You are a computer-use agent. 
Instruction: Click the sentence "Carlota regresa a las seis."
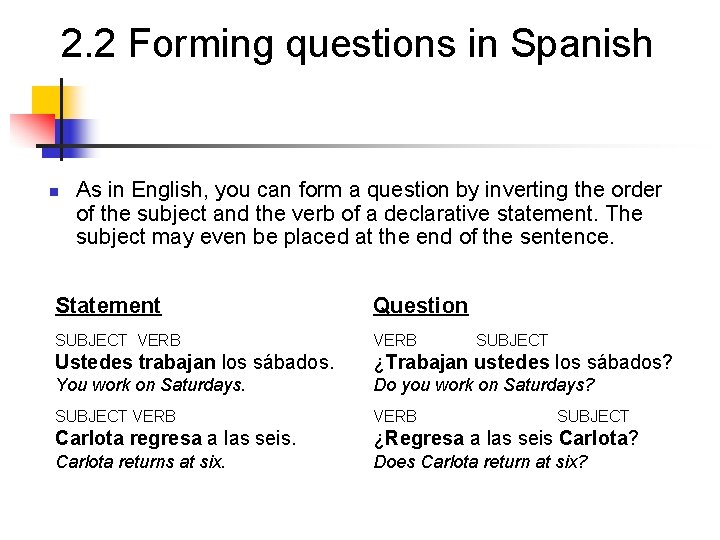point(175,438)
